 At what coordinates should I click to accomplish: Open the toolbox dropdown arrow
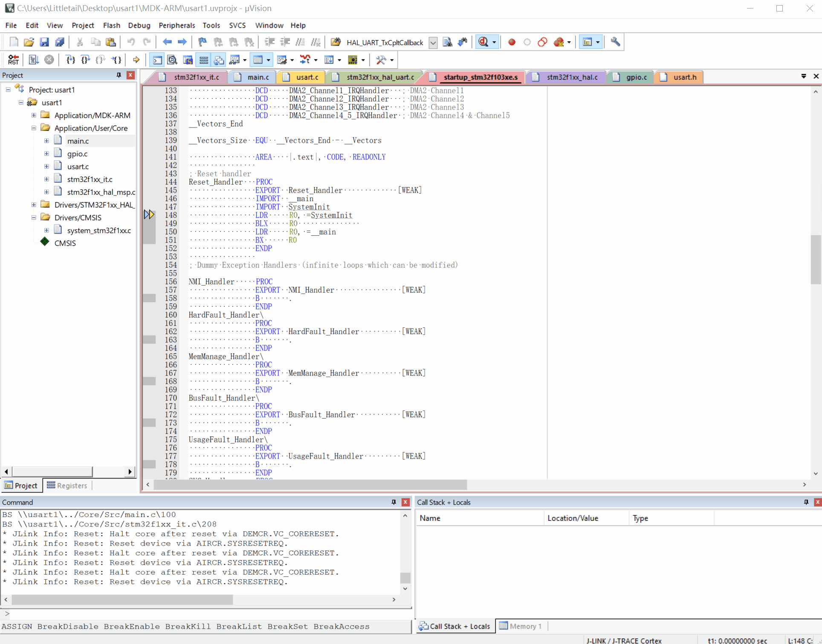tap(392, 60)
